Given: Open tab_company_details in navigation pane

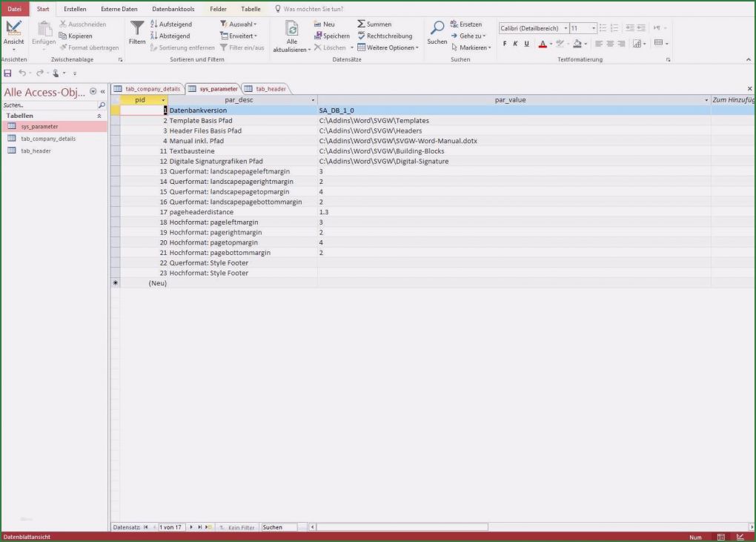Looking at the screenshot, I should [x=48, y=139].
